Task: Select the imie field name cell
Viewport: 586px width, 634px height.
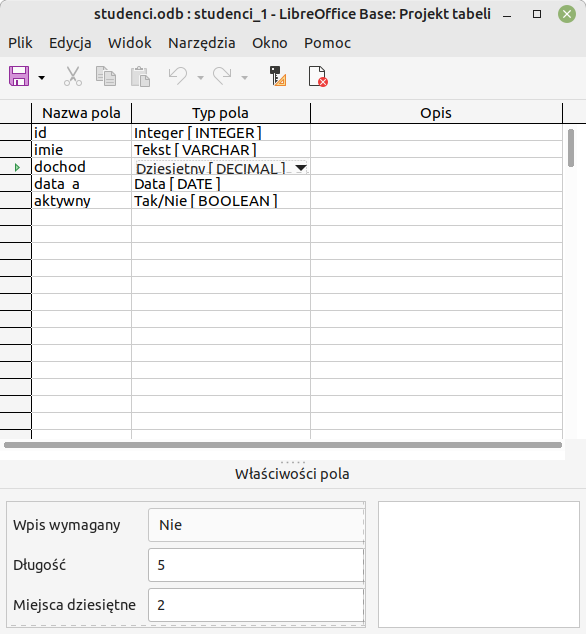Action: coord(81,150)
